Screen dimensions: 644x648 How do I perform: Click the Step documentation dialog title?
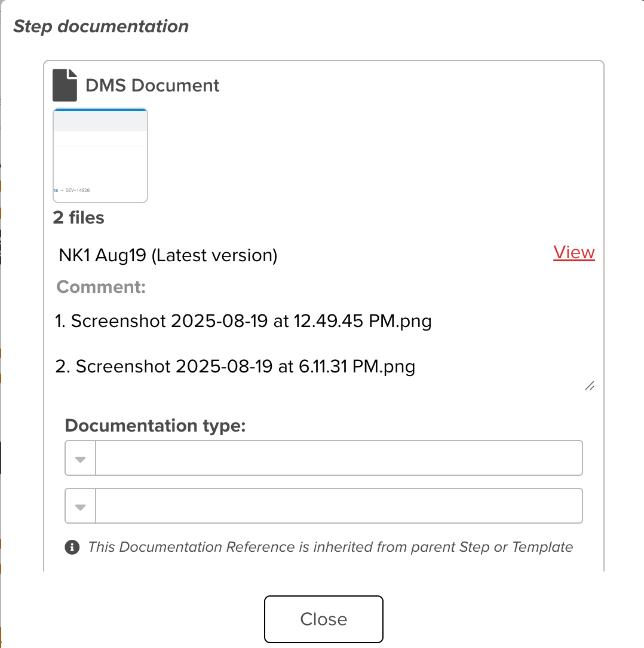pos(100,26)
